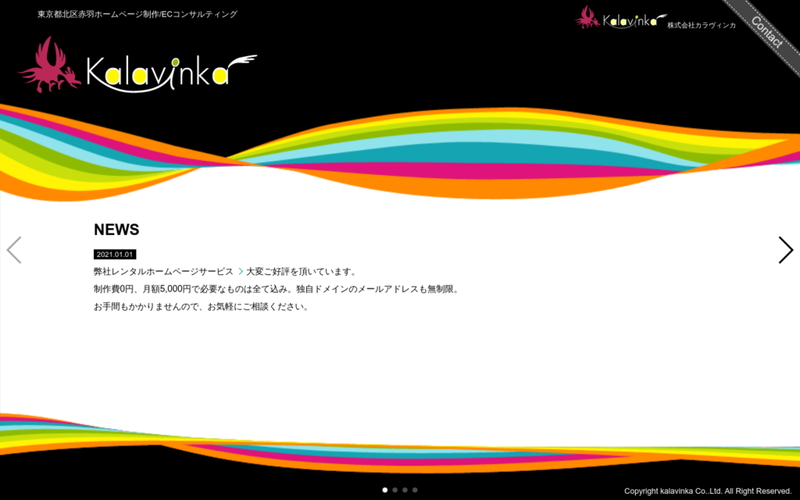The width and height of the screenshot is (800, 500).
Task: Open the Contact corner ribbon
Action: point(766,32)
